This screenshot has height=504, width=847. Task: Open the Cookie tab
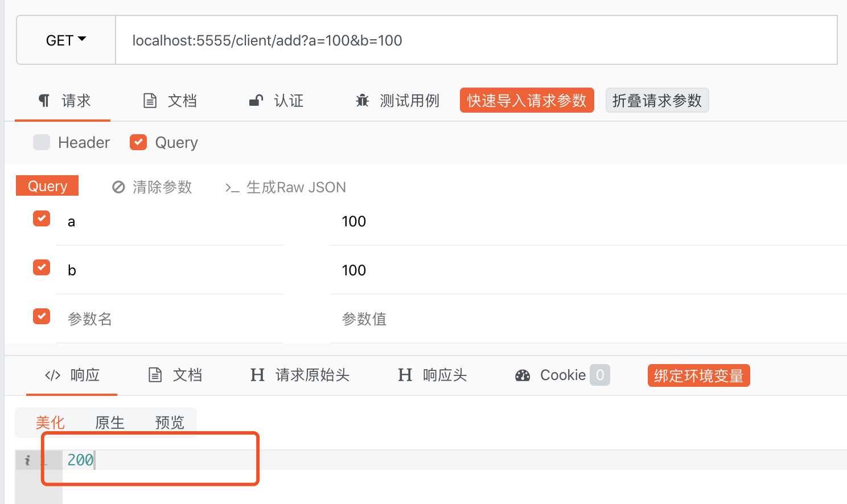[562, 375]
